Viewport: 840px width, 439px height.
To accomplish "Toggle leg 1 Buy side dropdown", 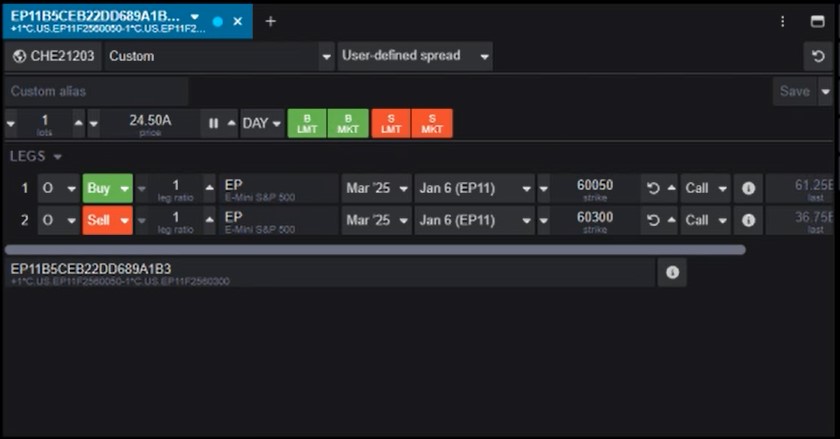I will point(108,188).
